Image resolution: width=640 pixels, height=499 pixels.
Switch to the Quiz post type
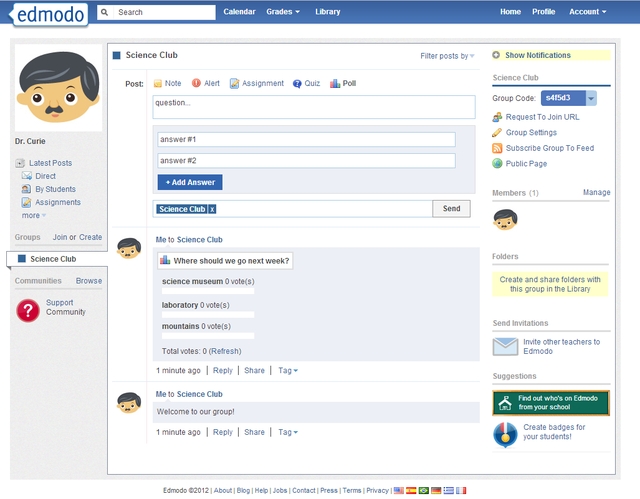pyautogui.click(x=306, y=84)
